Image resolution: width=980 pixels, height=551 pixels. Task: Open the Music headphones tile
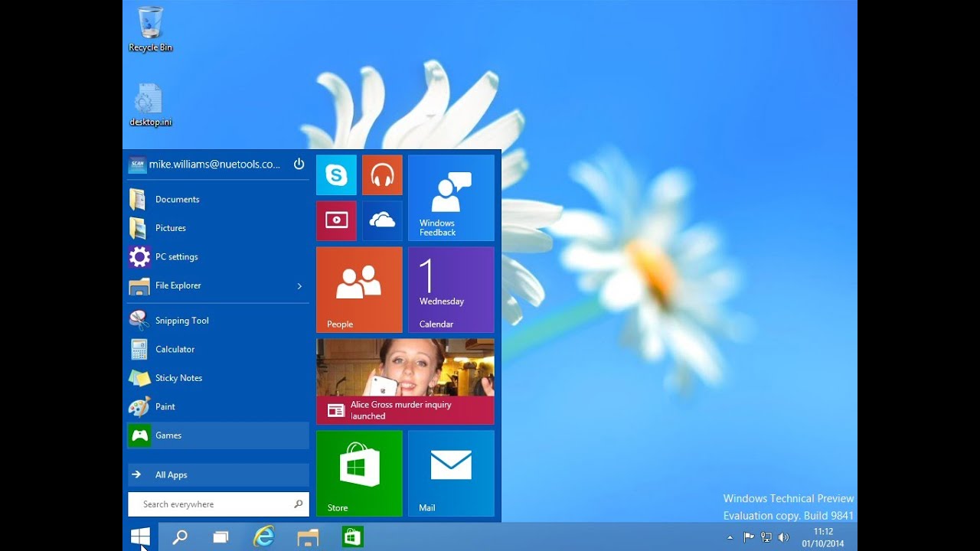click(x=382, y=175)
